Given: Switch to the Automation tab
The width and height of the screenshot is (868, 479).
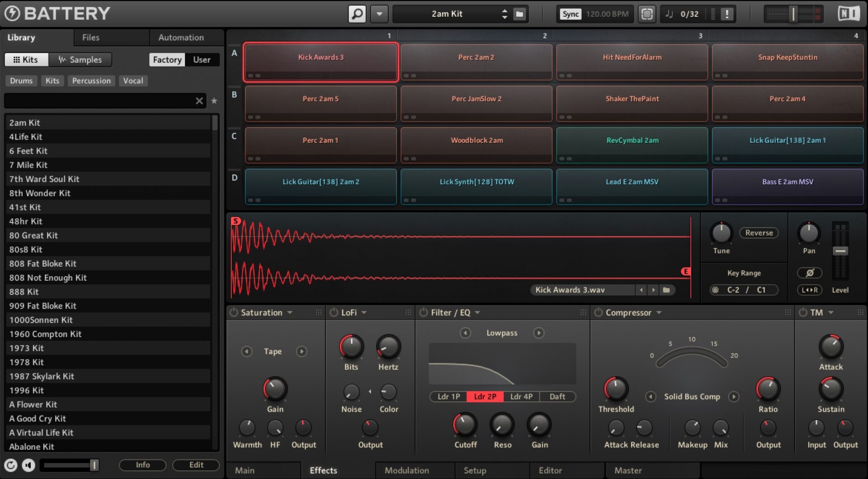Looking at the screenshot, I should 180,38.
